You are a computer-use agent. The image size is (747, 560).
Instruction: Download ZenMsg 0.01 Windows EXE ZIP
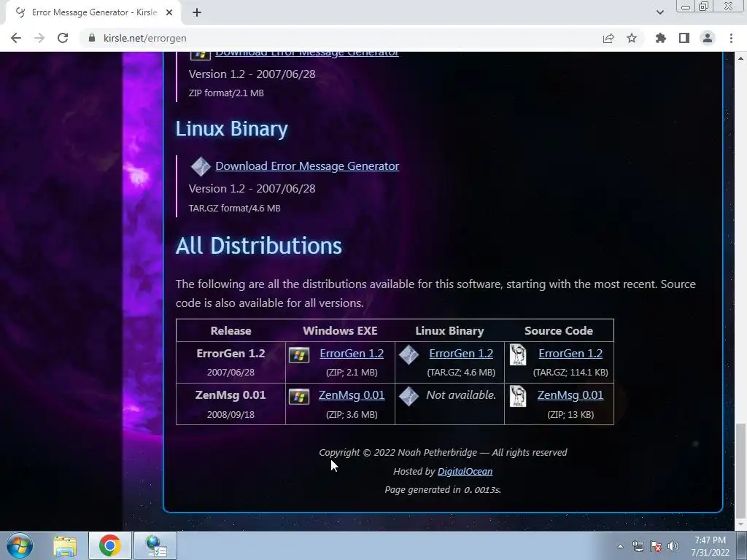[x=352, y=395]
